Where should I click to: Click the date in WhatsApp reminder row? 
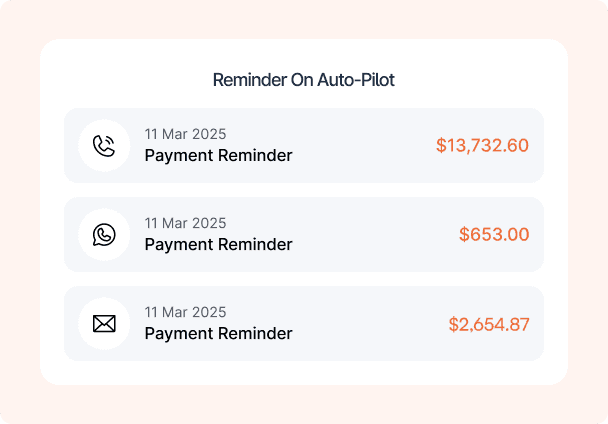pyautogui.click(x=185, y=223)
